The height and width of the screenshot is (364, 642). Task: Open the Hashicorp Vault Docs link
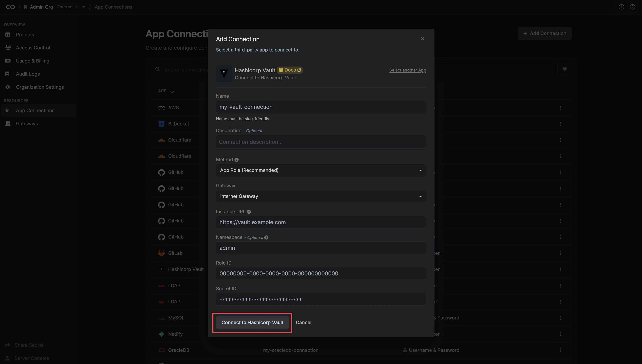pos(290,70)
